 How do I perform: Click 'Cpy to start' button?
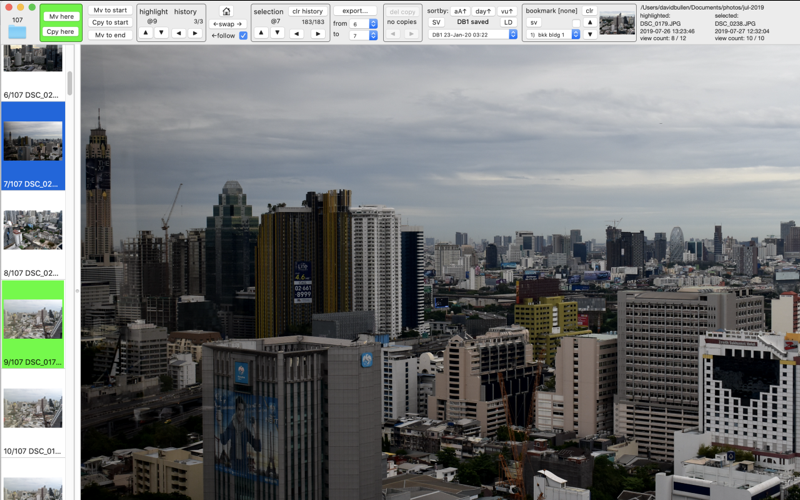pos(110,22)
